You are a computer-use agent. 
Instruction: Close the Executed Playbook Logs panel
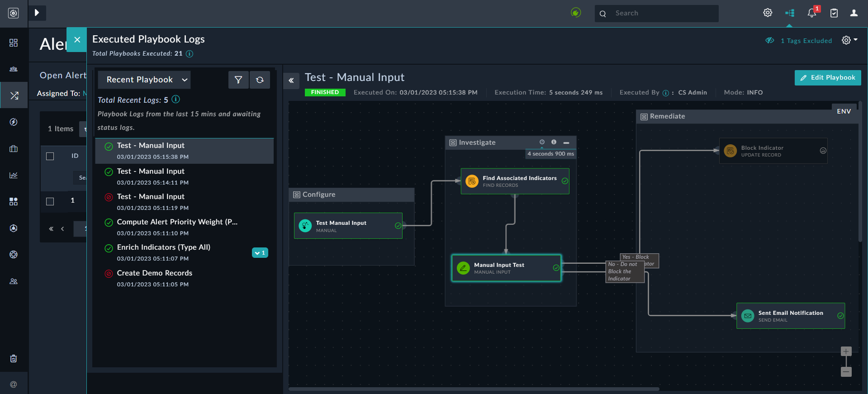click(x=77, y=40)
